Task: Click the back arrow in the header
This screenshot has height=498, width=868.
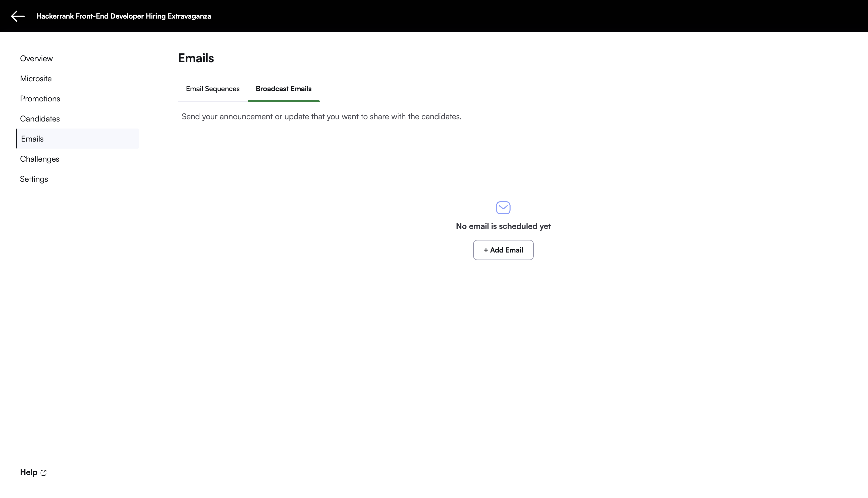Action: click(x=18, y=16)
